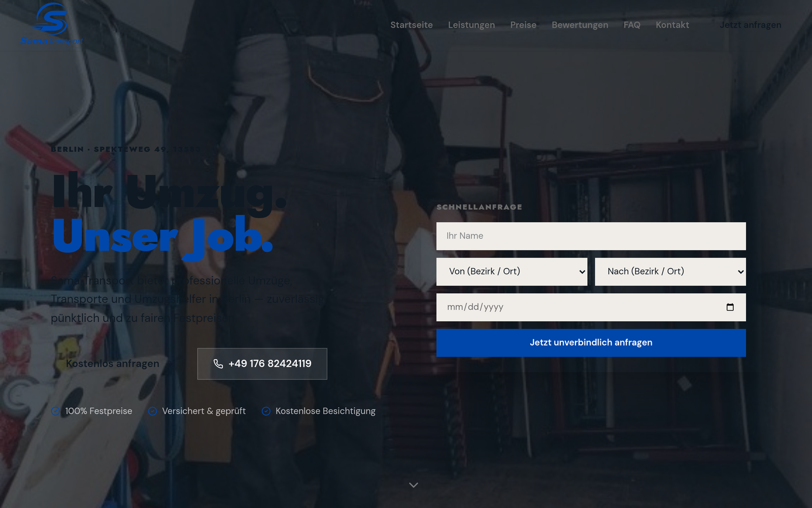The height and width of the screenshot is (508, 812).
Task: Click checkmark icon beside Versichert & geprüft
Action: click(x=152, y=411)
